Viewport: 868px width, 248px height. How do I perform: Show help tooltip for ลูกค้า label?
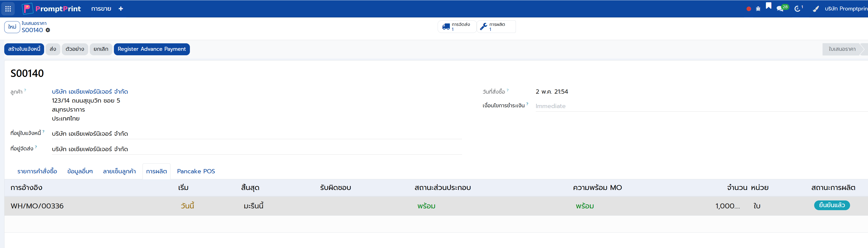[25, 90]
